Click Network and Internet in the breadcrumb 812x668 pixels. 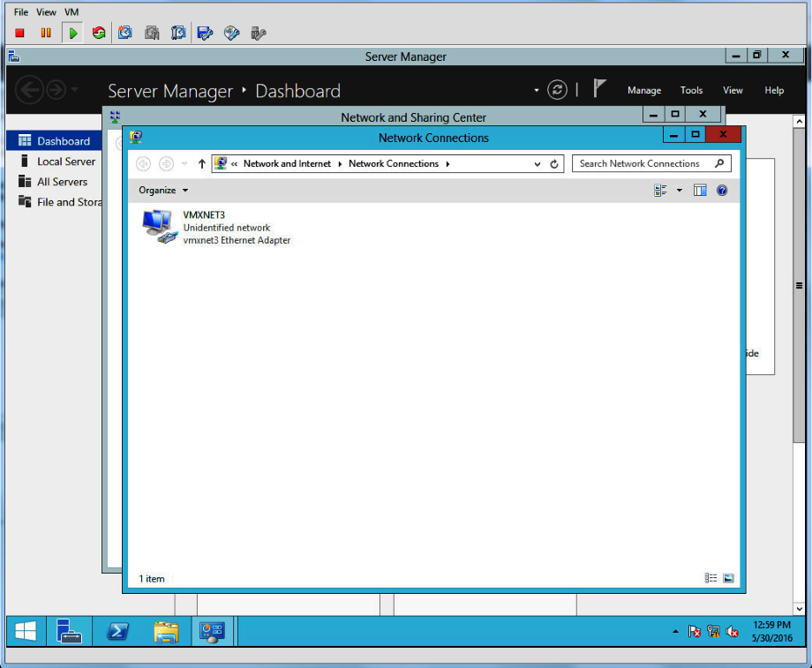(287, 163)
